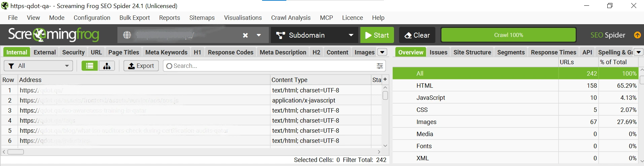Open the Spelling & Grammar tab
Viewport: 644px width, 166px height.
[x=615, y=52]
